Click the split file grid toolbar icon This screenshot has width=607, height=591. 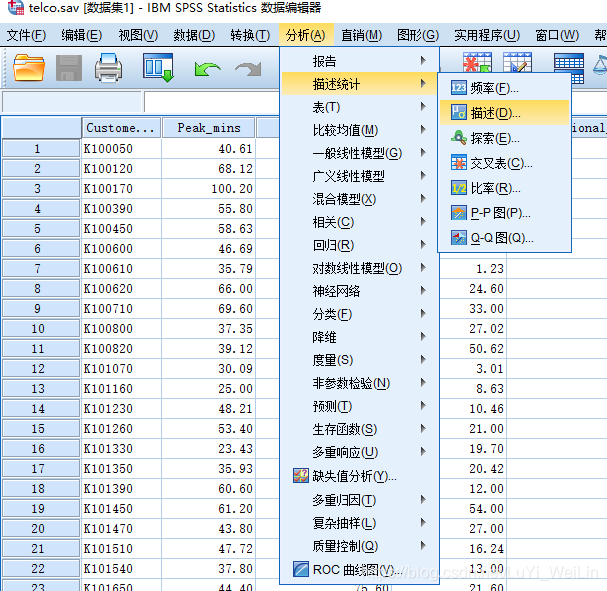click(569, 68)
